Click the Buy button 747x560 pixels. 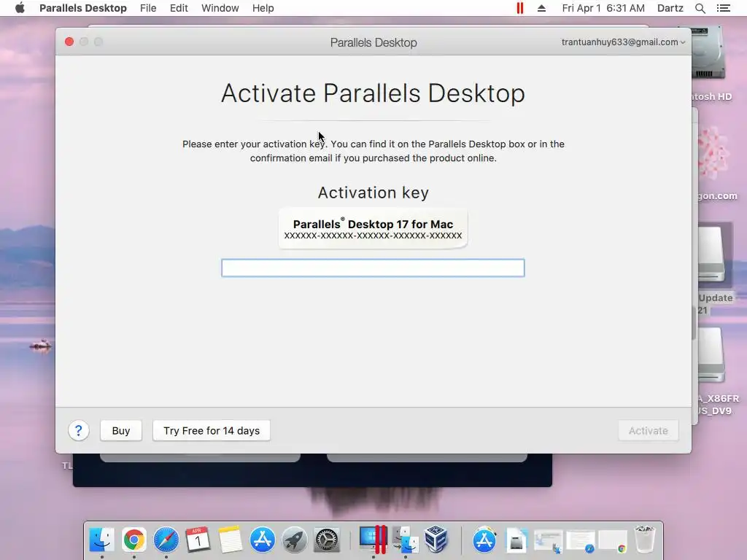click(121, 430)
